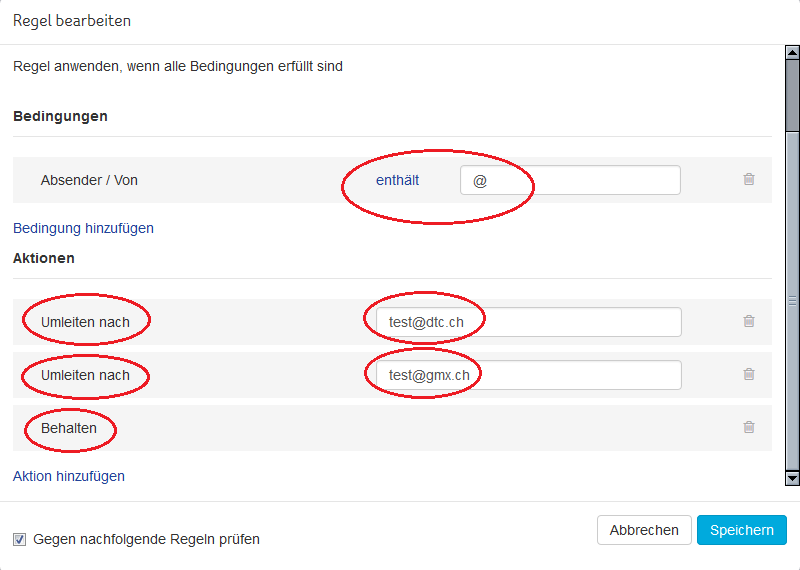Cancel editing with the Abbrechen button

click(644, 530)
